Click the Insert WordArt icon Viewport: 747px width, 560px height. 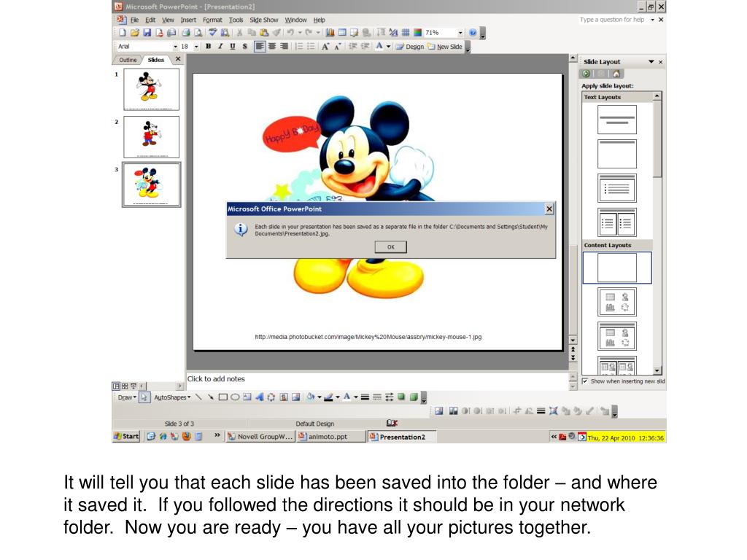259,397
